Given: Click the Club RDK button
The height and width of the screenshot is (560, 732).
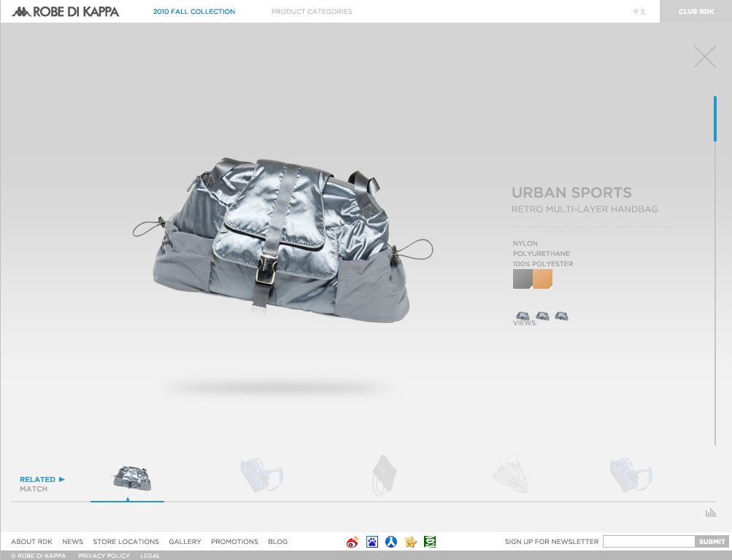Looking at the screenshot, I should coord(696,12).
